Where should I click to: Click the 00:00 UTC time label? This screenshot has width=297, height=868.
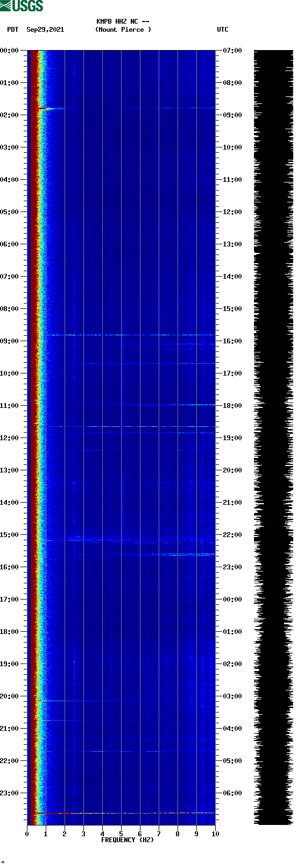(x=232, y=599)
